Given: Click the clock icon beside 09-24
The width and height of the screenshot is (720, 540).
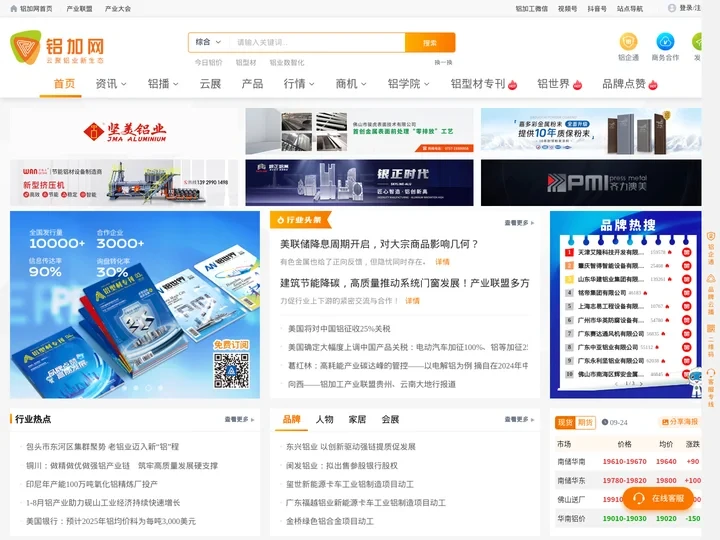Looking at the screenshot, I should 605,422.
